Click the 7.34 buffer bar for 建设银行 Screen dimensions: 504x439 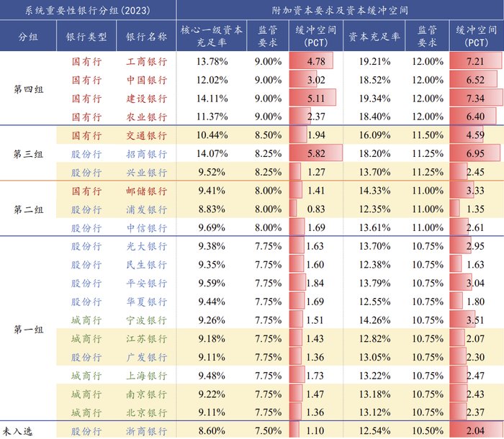point(477,98)
